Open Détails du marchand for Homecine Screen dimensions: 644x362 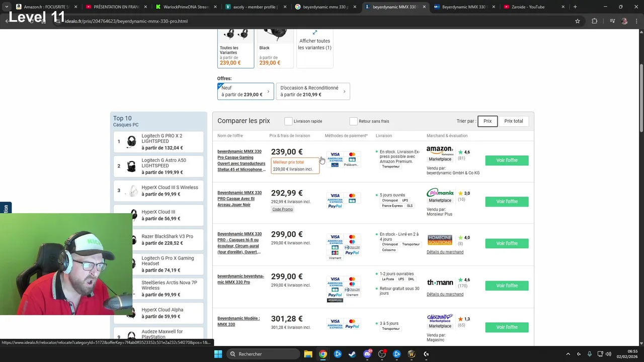445,252
